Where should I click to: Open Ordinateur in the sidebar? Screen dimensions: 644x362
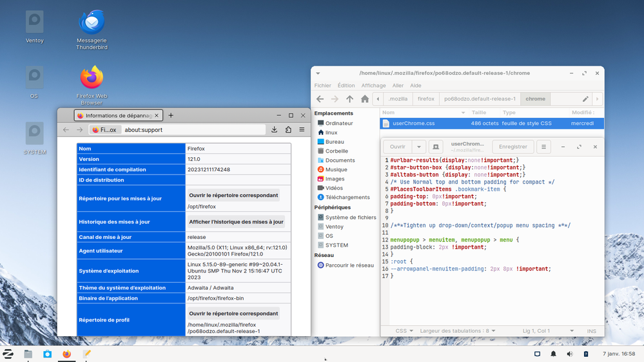tap(339, 123)
